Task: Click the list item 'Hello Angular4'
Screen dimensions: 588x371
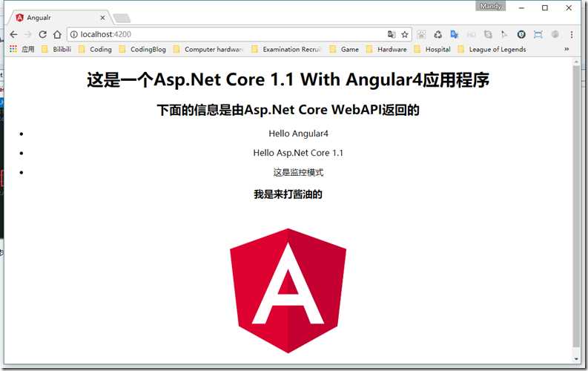Action: 299,134
